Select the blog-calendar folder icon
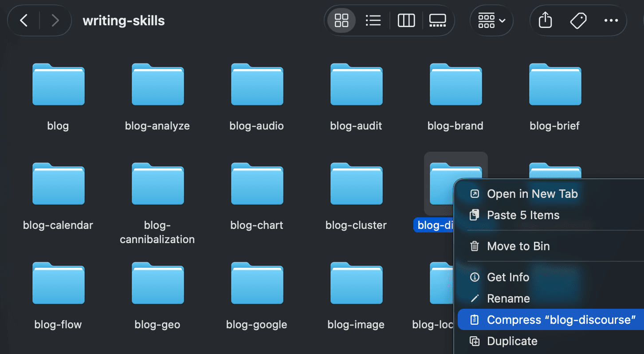Image resolution: width=644 pixels, height=354 pixels. [58, 184]
